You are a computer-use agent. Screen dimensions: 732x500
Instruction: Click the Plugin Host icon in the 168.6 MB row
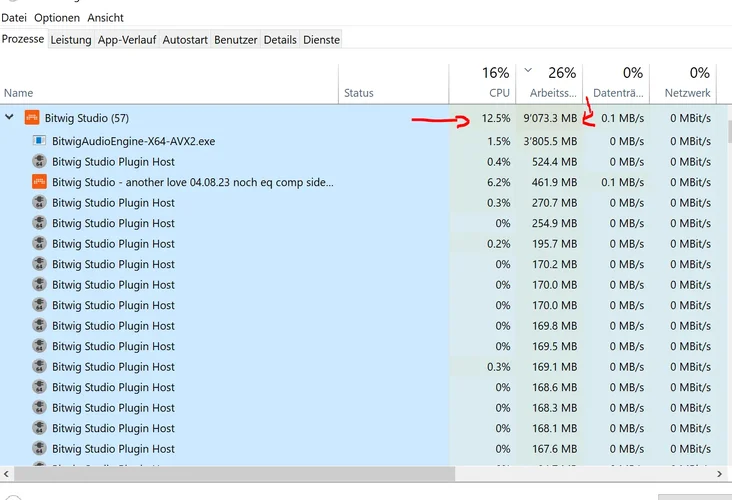click(x=39, y=387)
